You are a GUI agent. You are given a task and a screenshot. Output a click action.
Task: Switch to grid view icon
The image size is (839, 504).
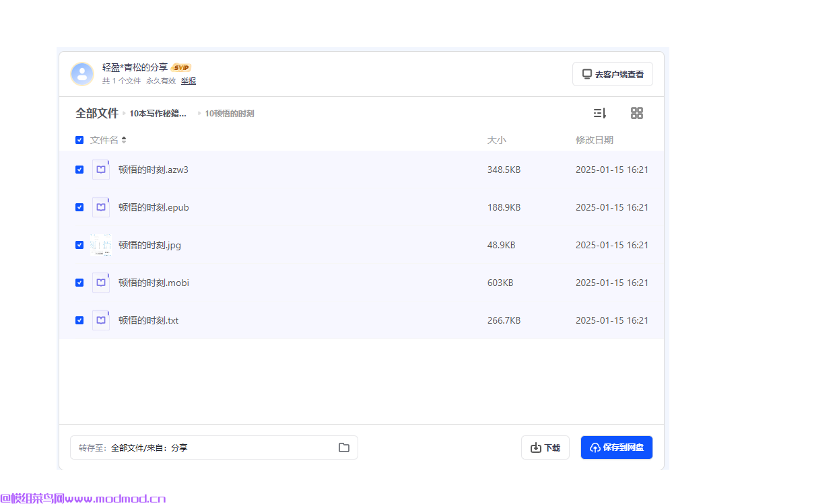click(x=637, y=113)
